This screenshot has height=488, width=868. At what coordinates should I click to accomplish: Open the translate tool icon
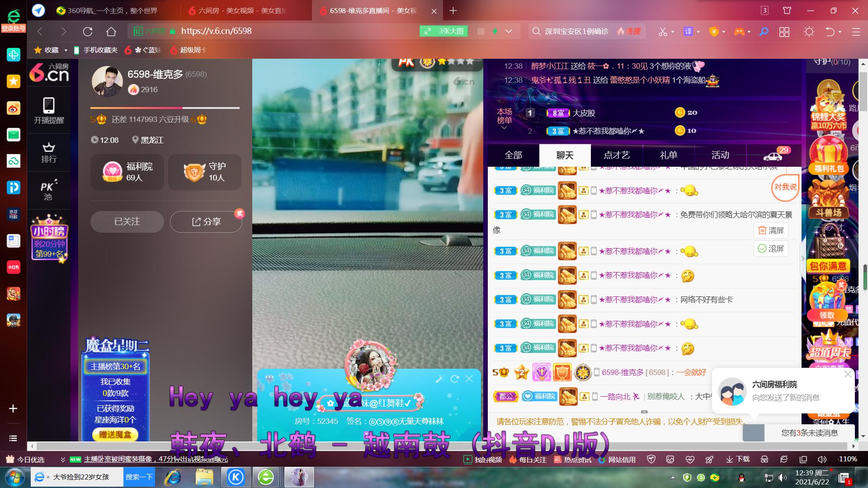[x=688, y=31]
